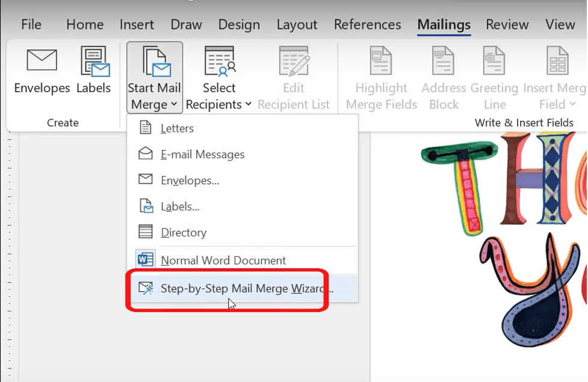
Task: Click Edit Recipient List
Action: (293, 72)
